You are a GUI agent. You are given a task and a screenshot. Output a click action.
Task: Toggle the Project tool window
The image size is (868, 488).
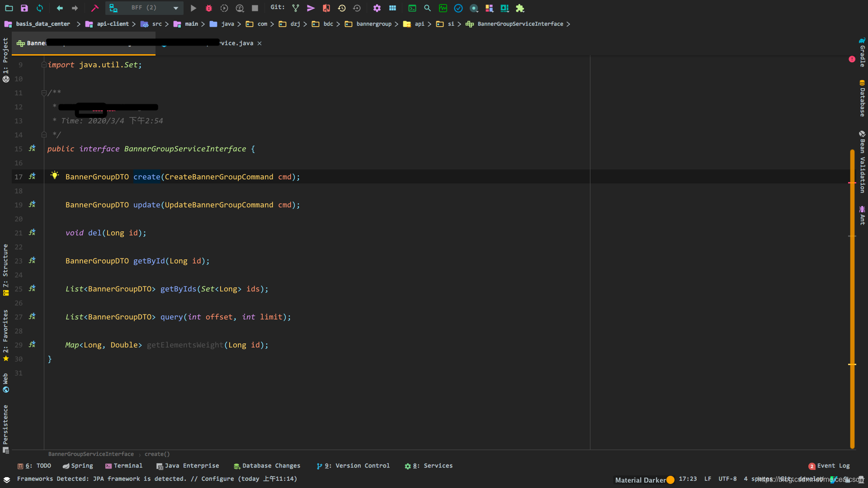click(5, 54)
